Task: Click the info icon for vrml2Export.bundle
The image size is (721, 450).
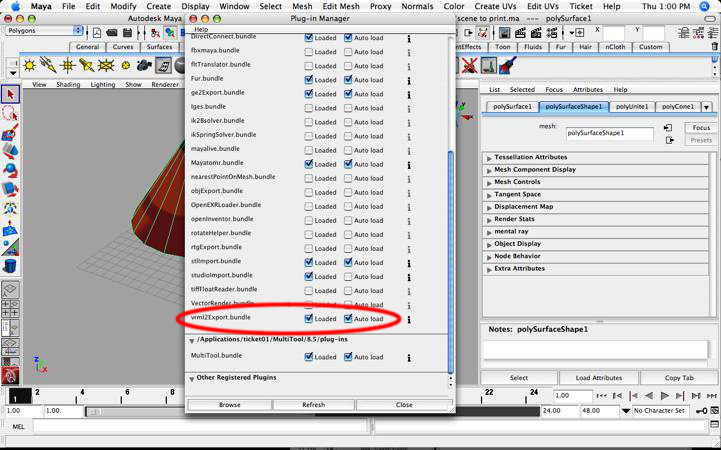Action: coord(408,318)
